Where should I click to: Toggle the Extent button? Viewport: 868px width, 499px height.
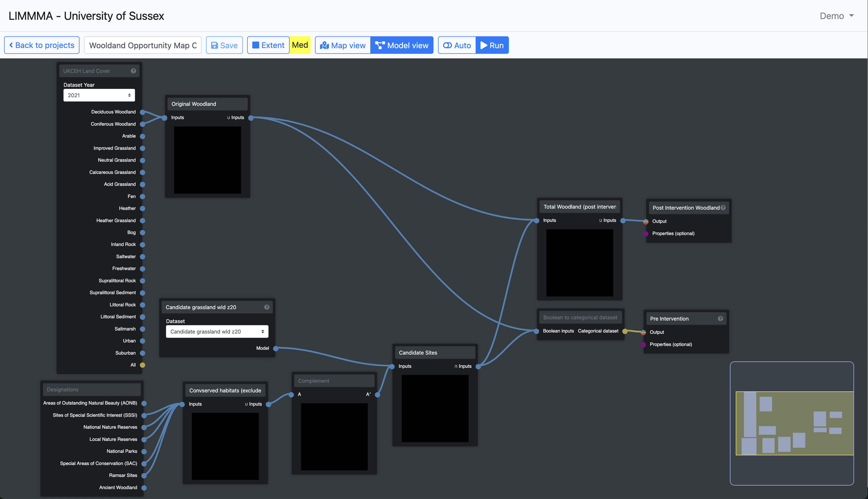(268, 45)
